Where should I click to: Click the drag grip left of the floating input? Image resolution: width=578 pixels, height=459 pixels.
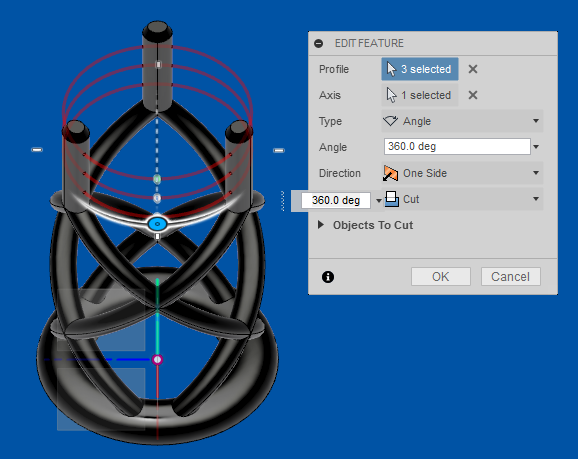click(x=282, y=201)
